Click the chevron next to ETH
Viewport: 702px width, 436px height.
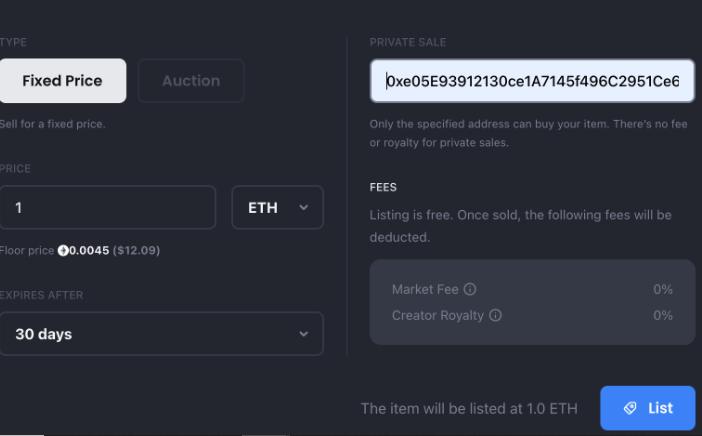click(304, 208)
